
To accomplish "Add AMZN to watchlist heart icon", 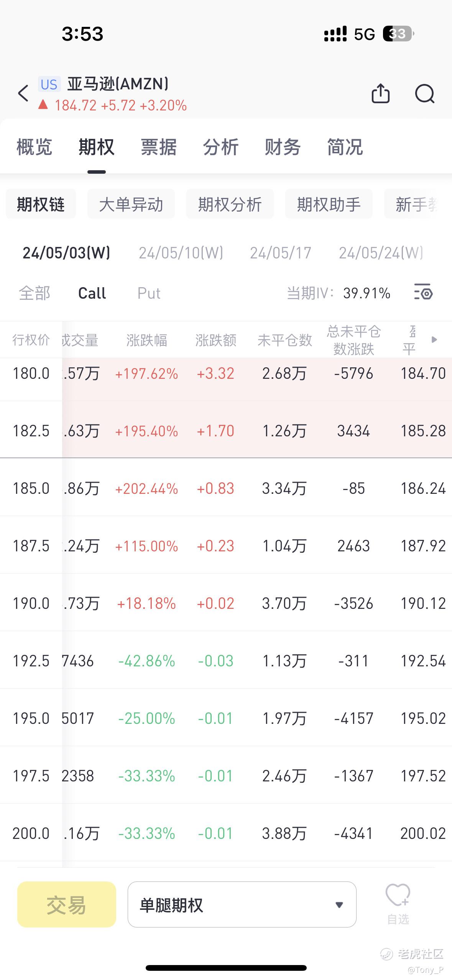I will [398, 903].
